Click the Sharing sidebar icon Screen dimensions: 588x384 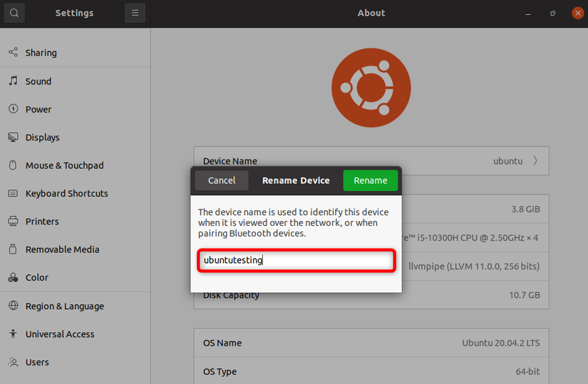(x=13, y=52)
